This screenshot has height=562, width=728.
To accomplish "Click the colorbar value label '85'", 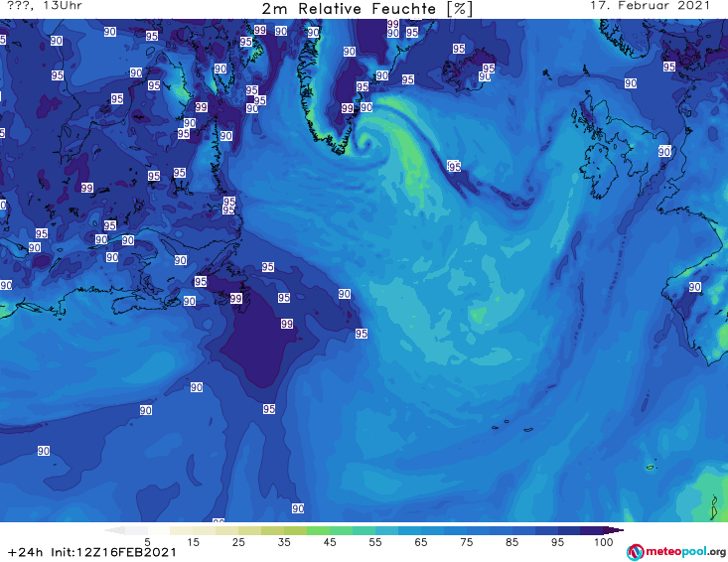I will click(511, 542).
